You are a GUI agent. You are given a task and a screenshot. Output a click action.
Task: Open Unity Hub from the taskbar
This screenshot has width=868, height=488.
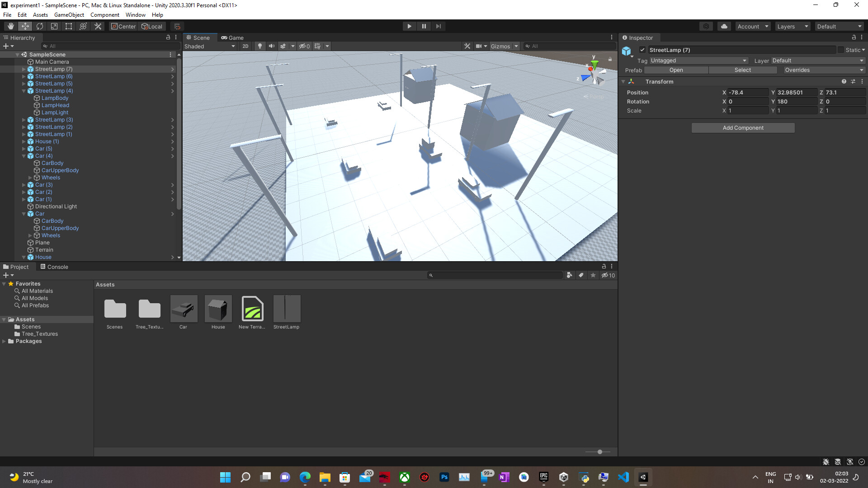click(563, 477)
